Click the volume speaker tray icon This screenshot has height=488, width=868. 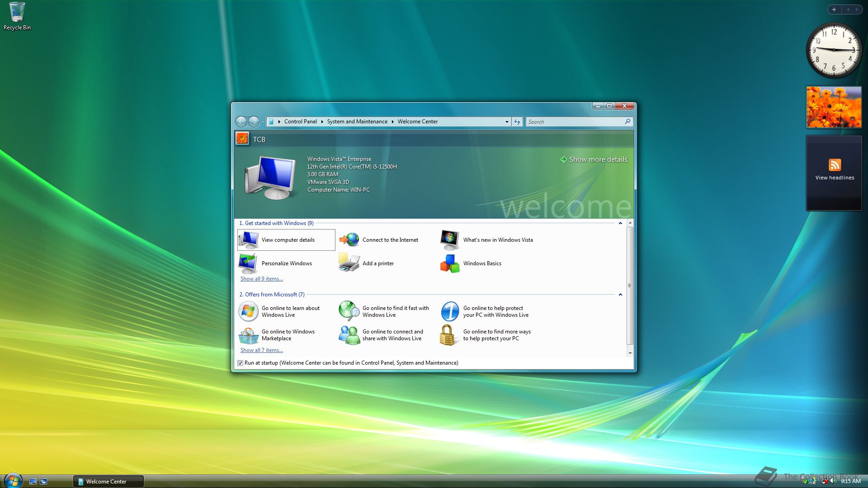[x=833, y=481]
